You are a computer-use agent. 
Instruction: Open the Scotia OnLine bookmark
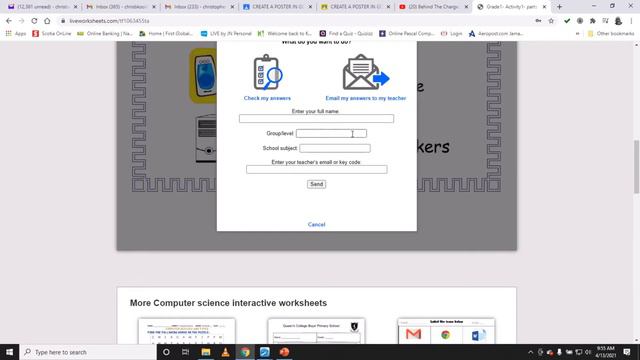(52, 33)
